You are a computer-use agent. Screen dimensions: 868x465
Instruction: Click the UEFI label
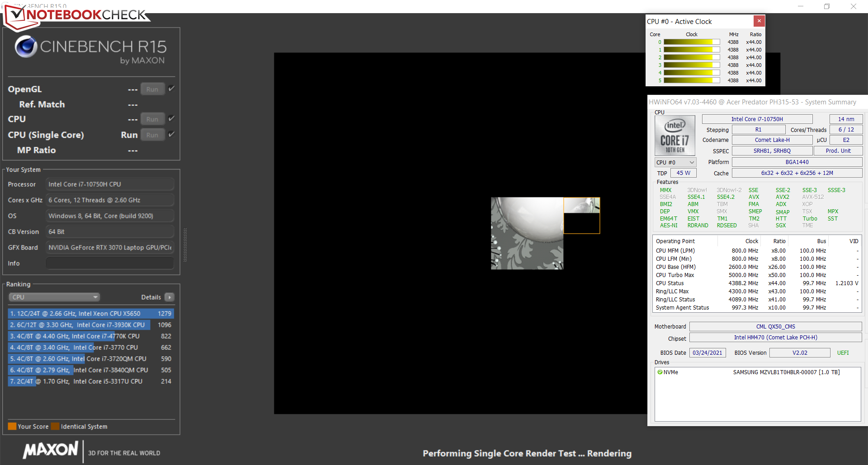(843, 353)
